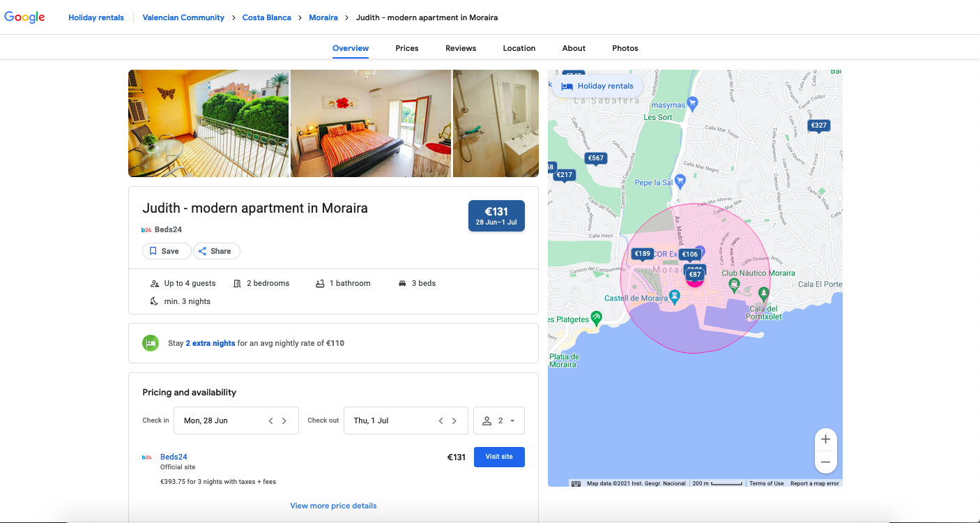This screenshot has width=980, height=523.
Task: Click the €131 price badge in the title card
Action: click(496, 215)
